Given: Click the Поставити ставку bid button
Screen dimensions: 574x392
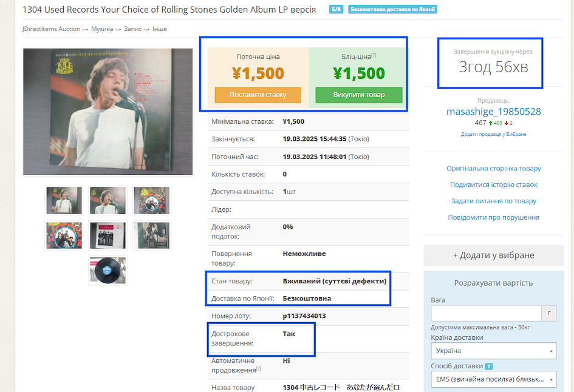Looking at the screenshot, I should [258, 95].
